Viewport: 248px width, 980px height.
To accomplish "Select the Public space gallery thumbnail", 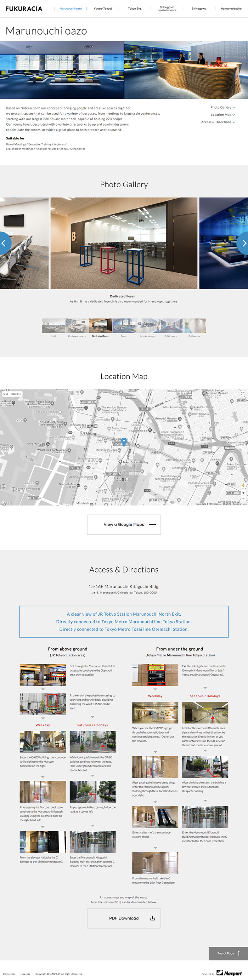I will coord(171,326).
